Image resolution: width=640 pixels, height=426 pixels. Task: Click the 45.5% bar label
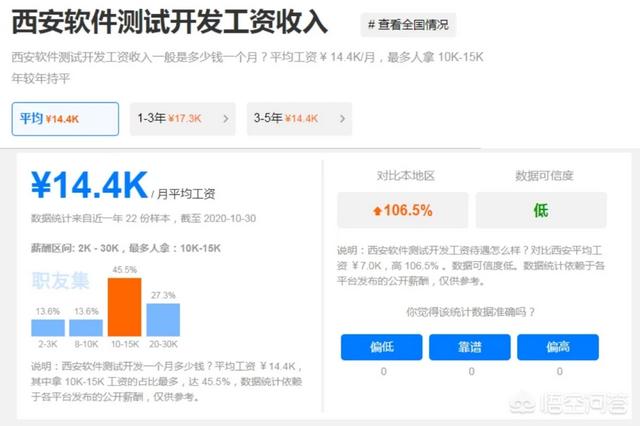tap(124, 270)
